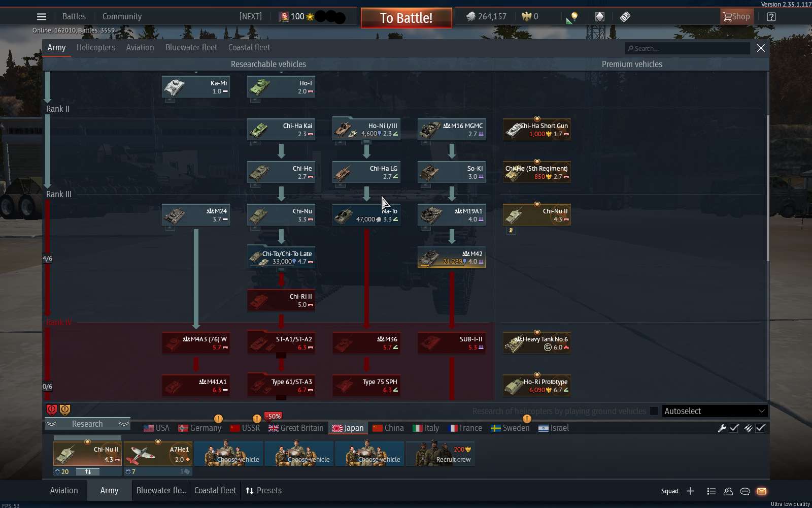
Task: Select the Italy nation tab
Action: click(x=426, y=428)
